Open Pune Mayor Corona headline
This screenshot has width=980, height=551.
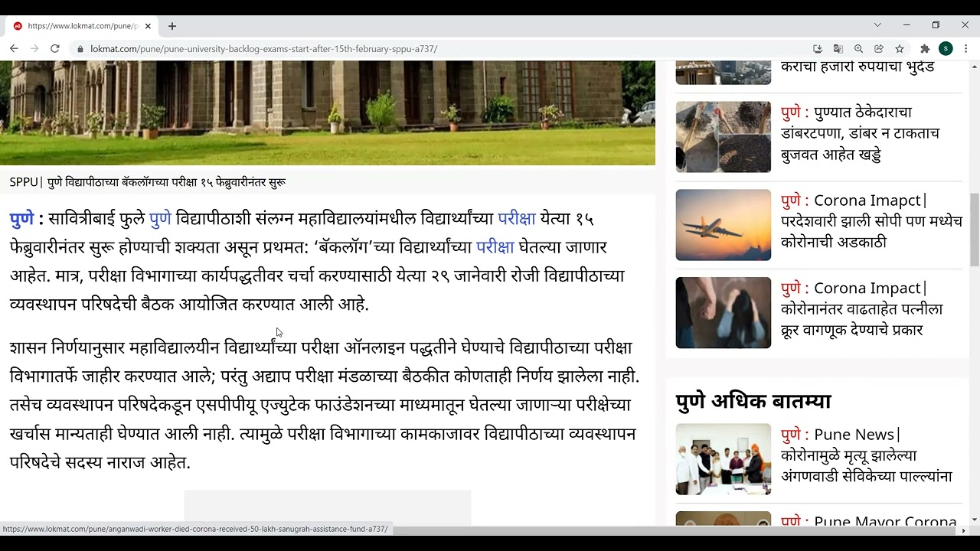click(869, 520)
